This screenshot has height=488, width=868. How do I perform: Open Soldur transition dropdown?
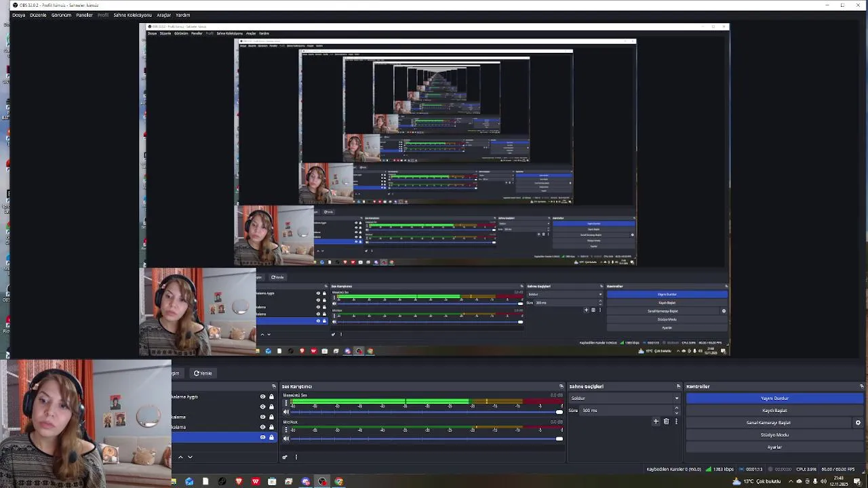point(625,398)
